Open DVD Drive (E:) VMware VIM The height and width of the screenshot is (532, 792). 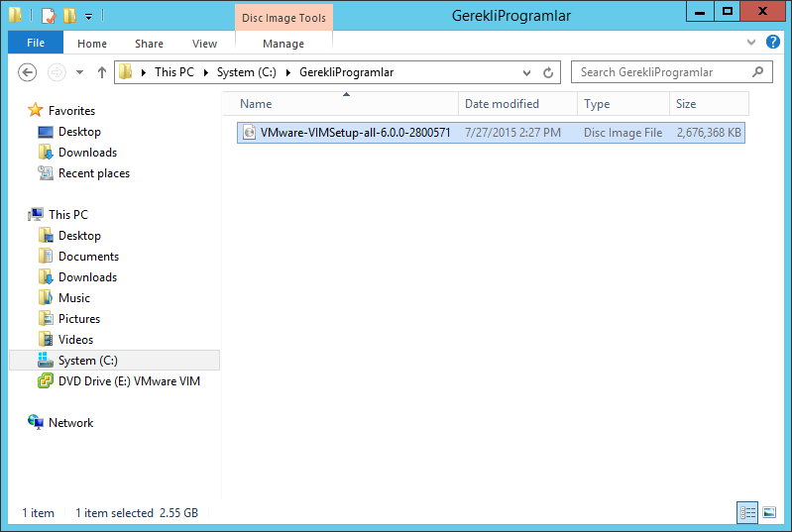click(129, 381)
